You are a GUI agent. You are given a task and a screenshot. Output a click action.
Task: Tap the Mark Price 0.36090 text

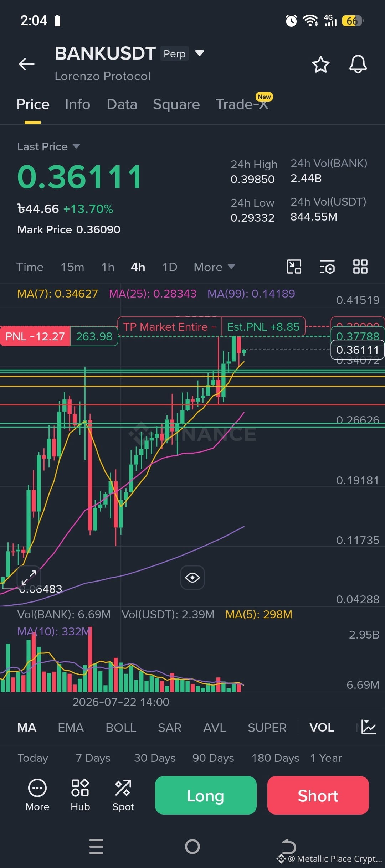click(x=69, y=229)
